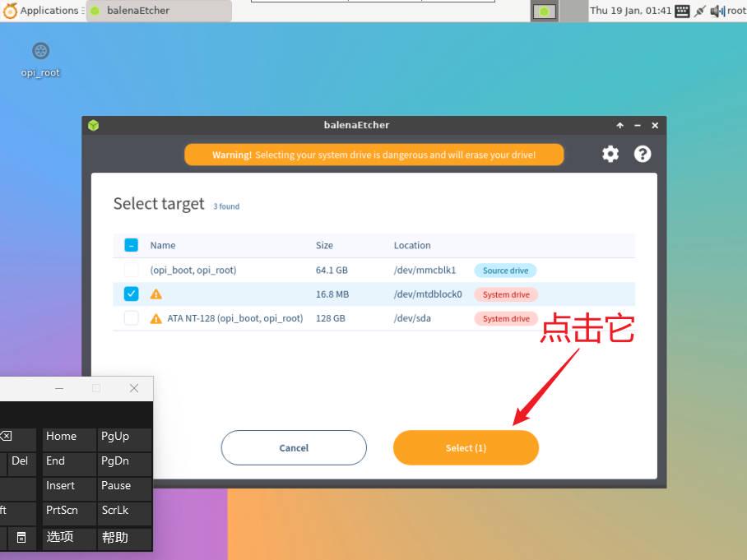
Task: Sort by the Name column header
Action: pos(163,245)
